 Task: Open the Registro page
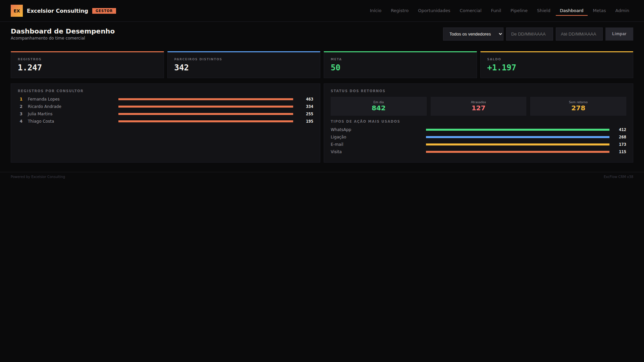tap(399, 11)
